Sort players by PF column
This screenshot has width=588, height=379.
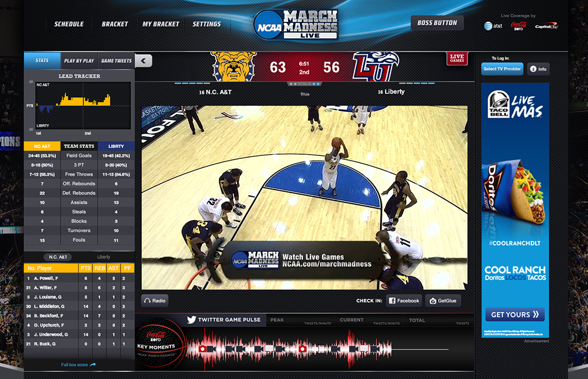tap(128, 268)
